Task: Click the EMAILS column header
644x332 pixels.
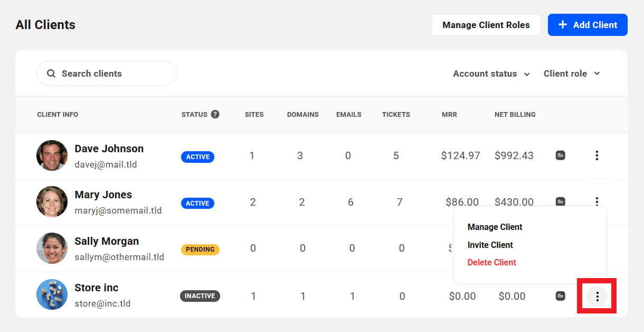Action: point(349,114)
